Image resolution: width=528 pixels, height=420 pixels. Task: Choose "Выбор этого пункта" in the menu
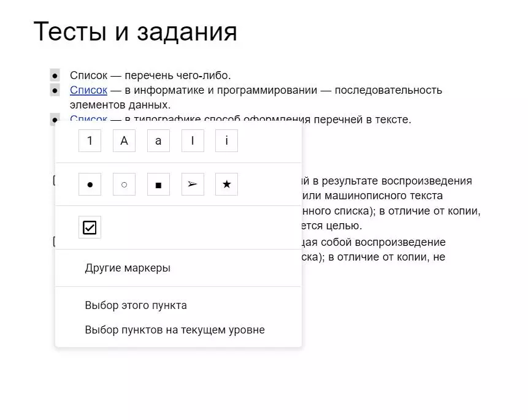pyautogui.click(x=136, y=305)
